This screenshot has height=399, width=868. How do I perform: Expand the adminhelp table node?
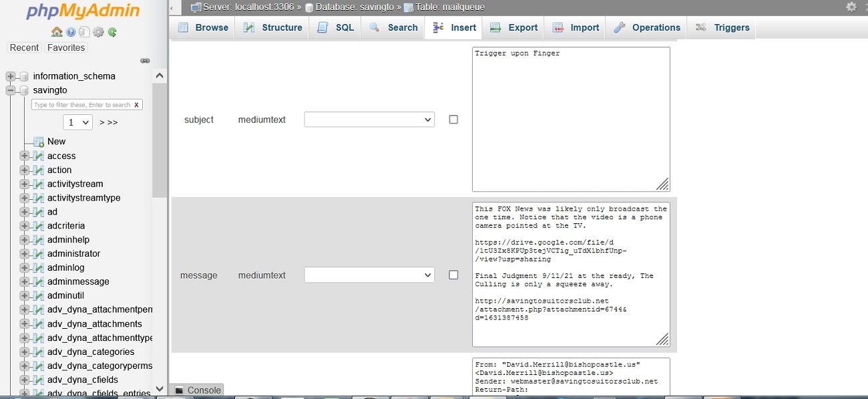(25, 240)
